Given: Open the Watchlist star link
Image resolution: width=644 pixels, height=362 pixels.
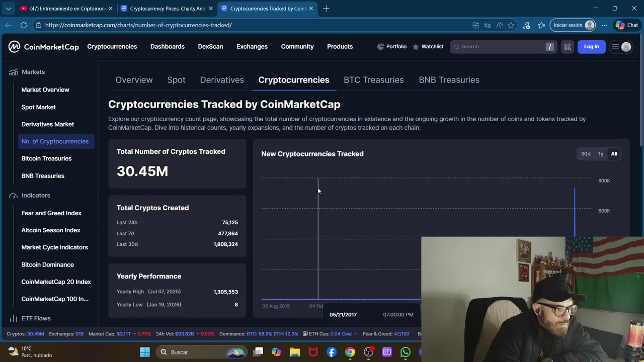Looking at the screenshot, I should (428, 47).
